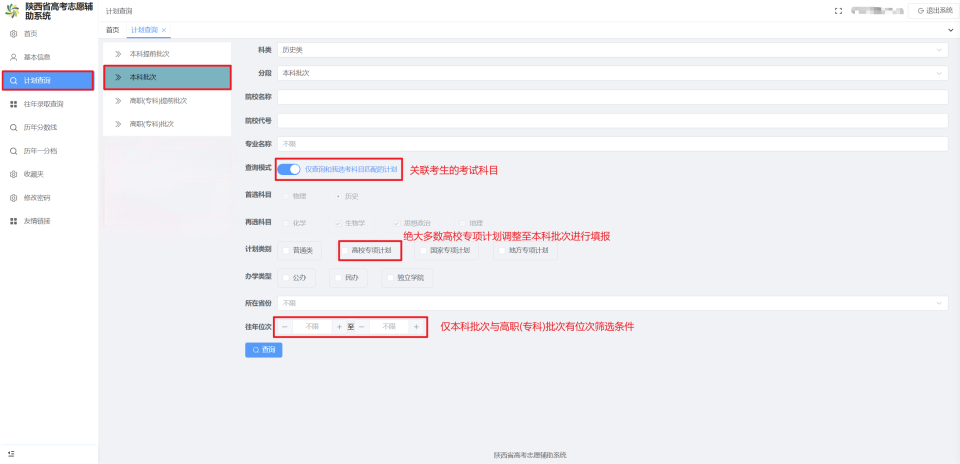The height and width of the screenshot is (464, 960).
Task: Click the first 往年位次 number field
Action: [x=312, y=327]
